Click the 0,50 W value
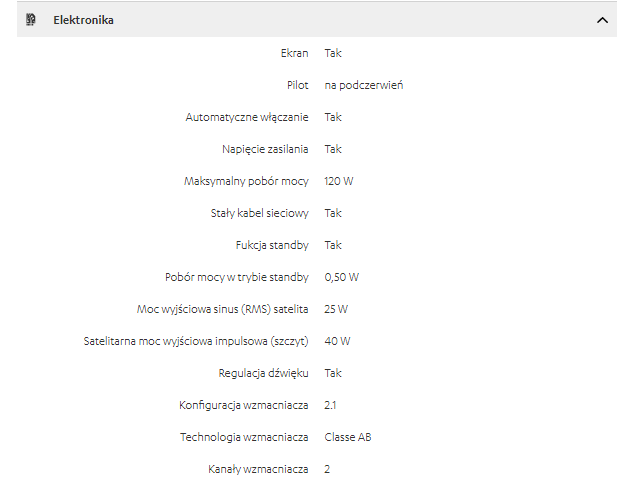Image resolution: width=640 pixels, height=485 pixels. point(341,277)
